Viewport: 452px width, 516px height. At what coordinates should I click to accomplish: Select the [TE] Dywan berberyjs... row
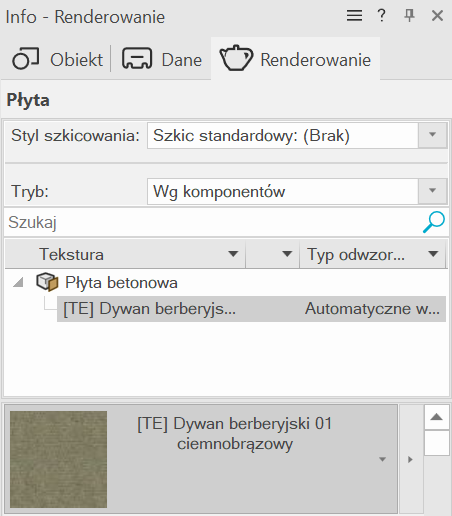251,309
